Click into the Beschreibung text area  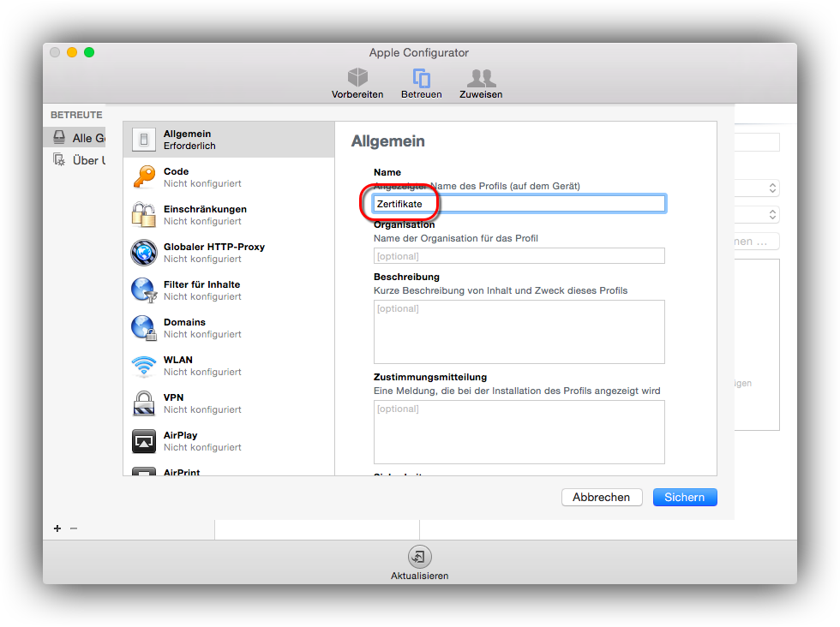click(x=519, y=332)
